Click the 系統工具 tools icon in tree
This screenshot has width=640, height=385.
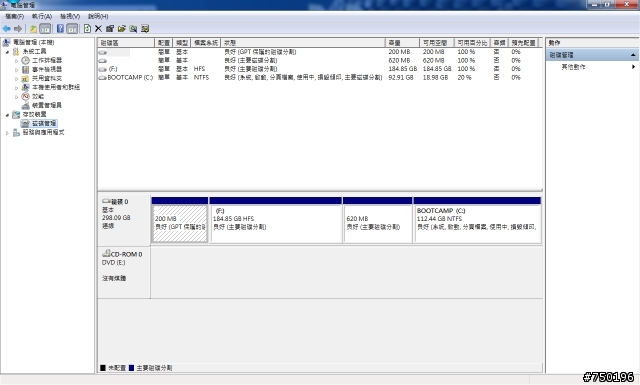[x=16, y=51]
